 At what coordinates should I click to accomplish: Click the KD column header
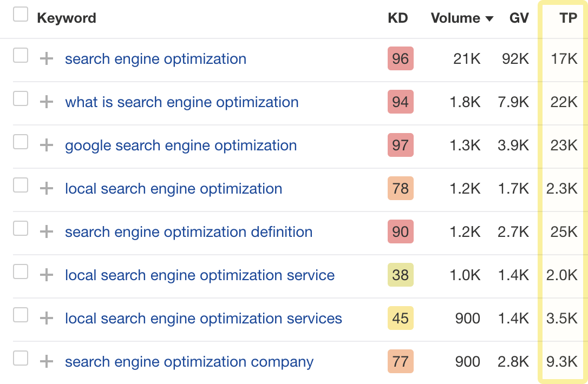[398, 18]
